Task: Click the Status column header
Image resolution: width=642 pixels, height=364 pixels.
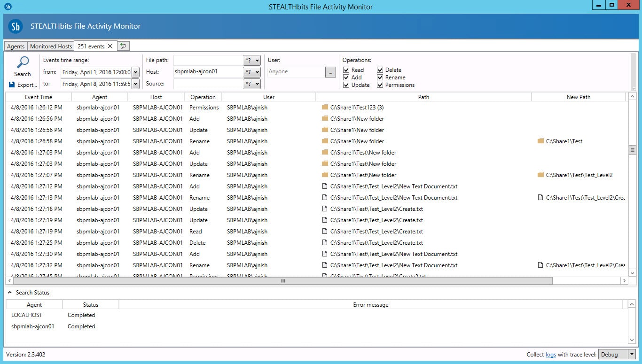Action: click(91, 305)
